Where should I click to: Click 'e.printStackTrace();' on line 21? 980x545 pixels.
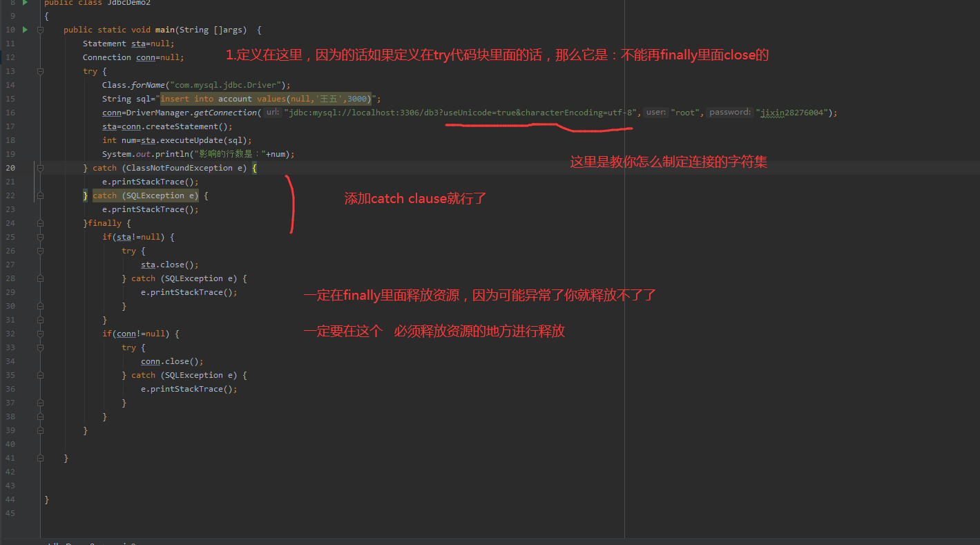pos(151,182)
